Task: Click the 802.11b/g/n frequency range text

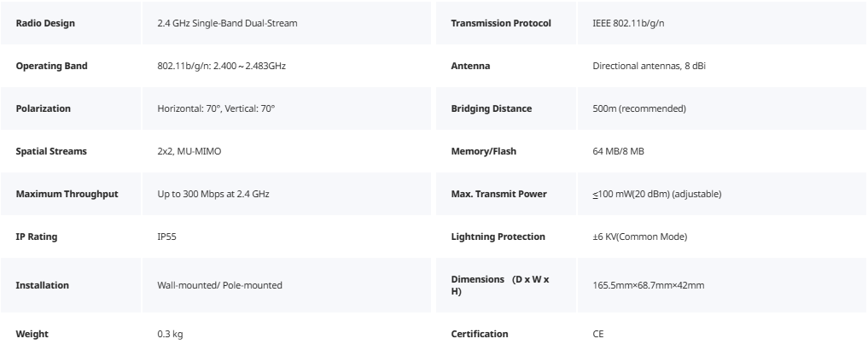Action: 221,66
